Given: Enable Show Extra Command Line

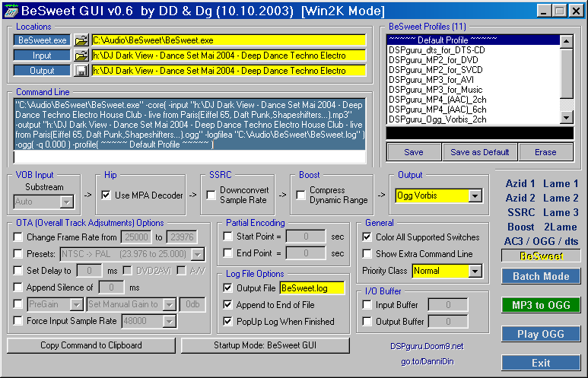Looking at the screenshot, I should (x=367, y=254).
